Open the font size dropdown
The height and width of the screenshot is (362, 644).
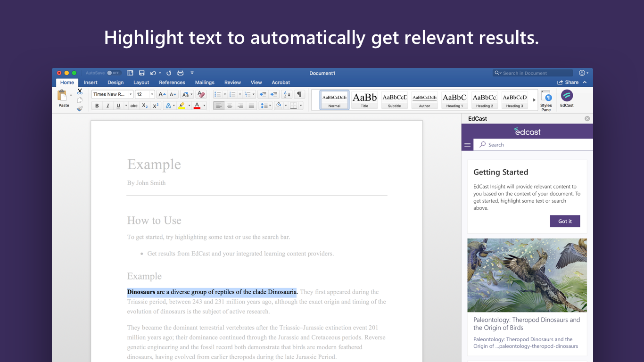click(x=152, y=94)
